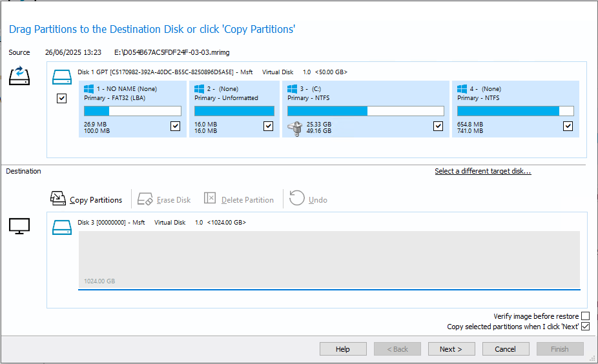The width and height of the screenshot is (598, 364).
Task: Select the Disk 3 destination drive icon
Action: point(62,227)
